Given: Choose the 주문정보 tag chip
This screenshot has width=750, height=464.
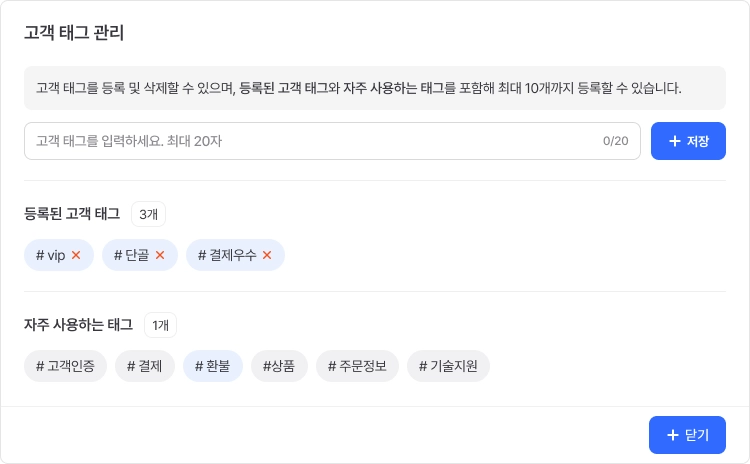Looking at the screenshot, I should point(357,366).
